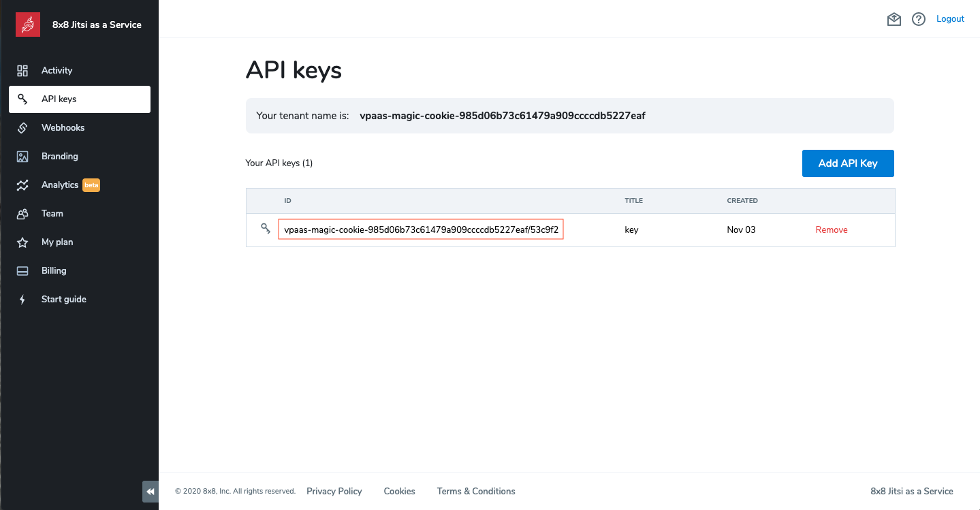
Task: Open the Team menu item
Action: tap(80, 214)
